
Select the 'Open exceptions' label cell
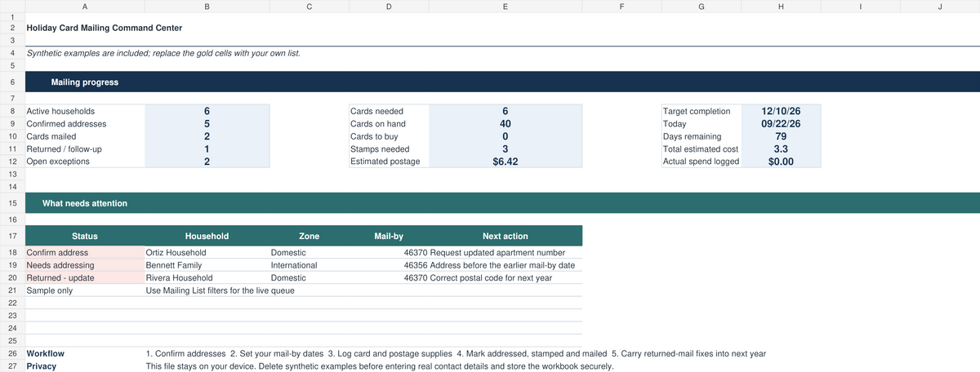(85, 162)
